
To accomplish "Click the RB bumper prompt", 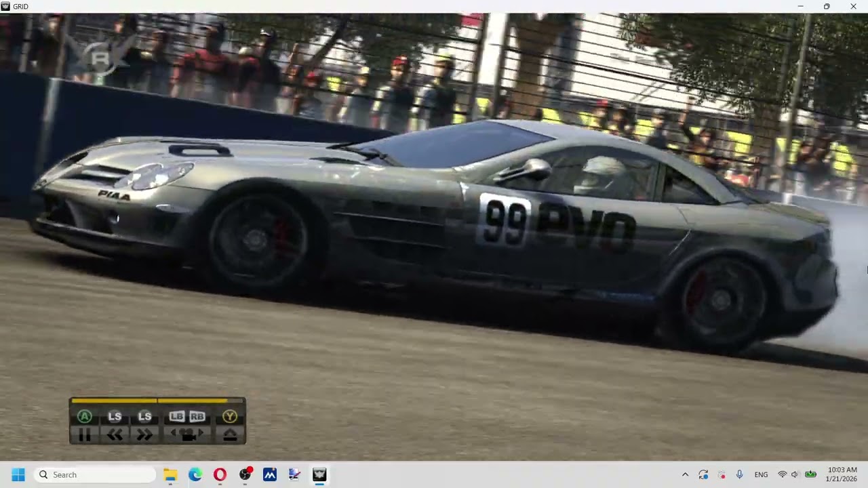I will pos(197,417).
